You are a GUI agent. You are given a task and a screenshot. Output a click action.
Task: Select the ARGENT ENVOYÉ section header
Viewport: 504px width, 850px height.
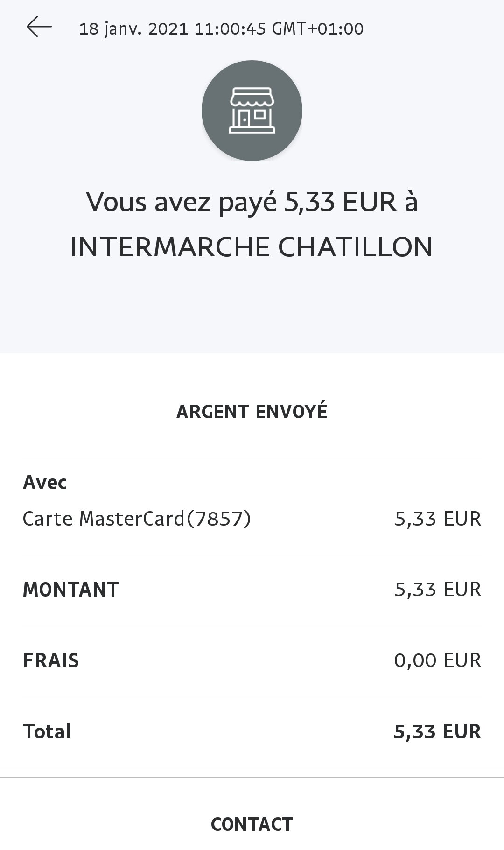pyautogui.click(x=252, y=412)
